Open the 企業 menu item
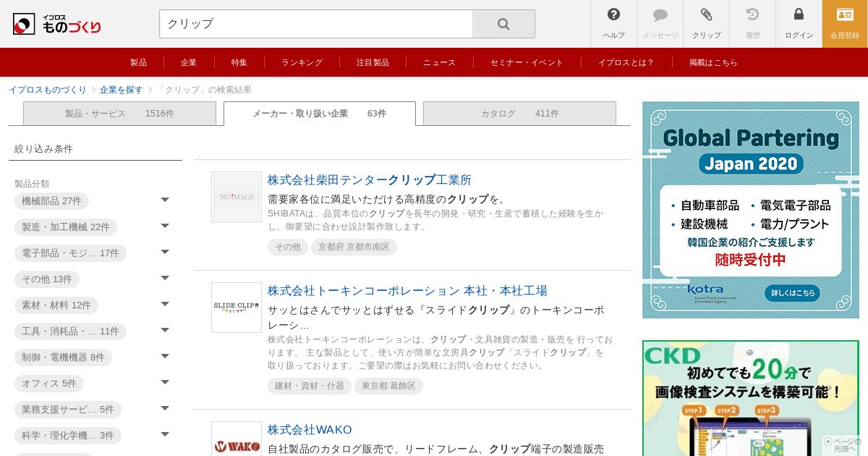The width and height of the screenshot is (868, 456). [189, 62]
